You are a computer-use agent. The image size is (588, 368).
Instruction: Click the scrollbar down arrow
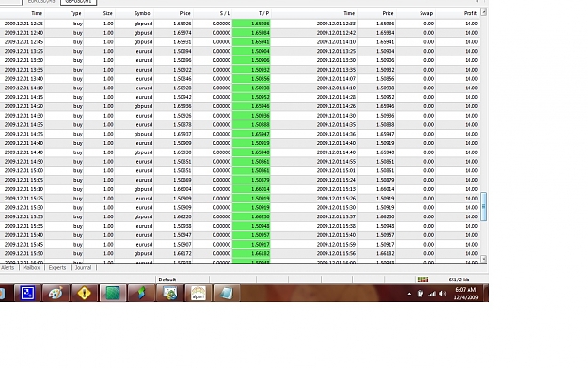(484, 259)
